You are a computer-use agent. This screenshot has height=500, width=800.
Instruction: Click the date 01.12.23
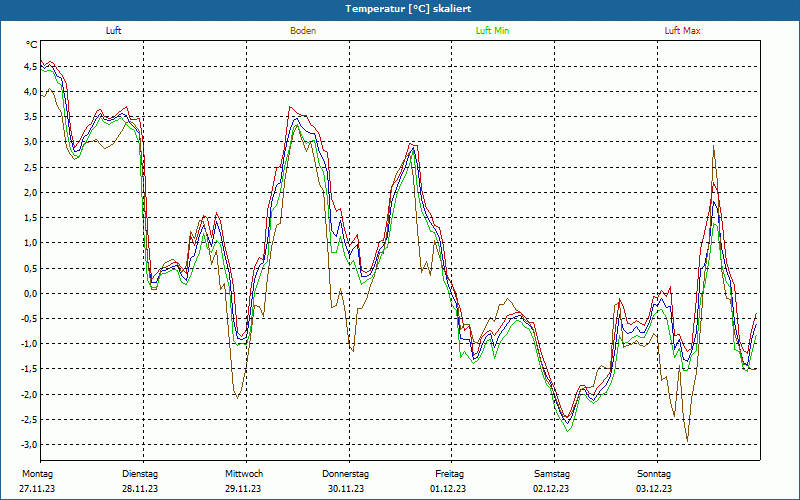point(448,489)
